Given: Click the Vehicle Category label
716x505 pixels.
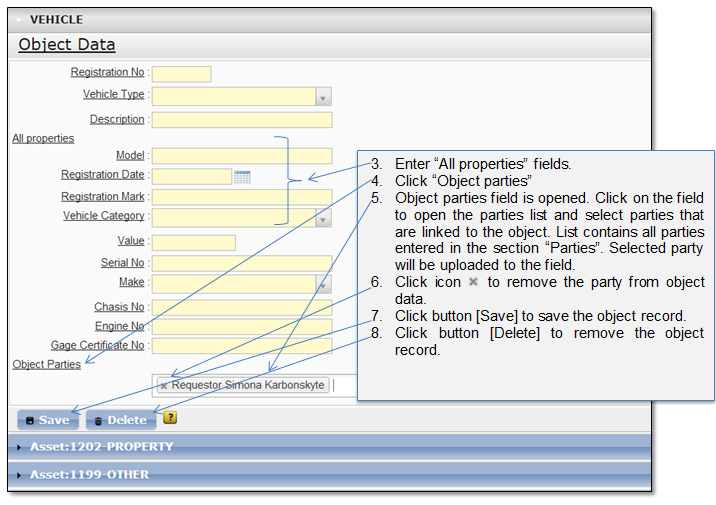Looking at the screenshot, I should tap(104, 216).
